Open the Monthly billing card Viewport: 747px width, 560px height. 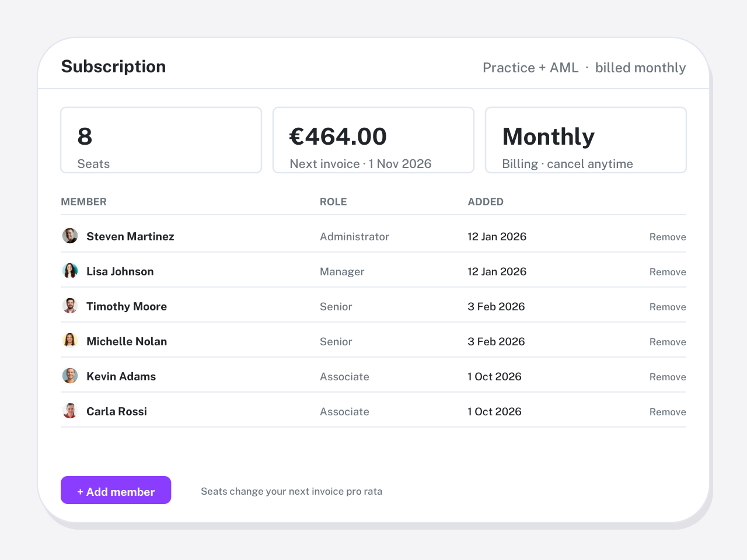pos(586,140)
